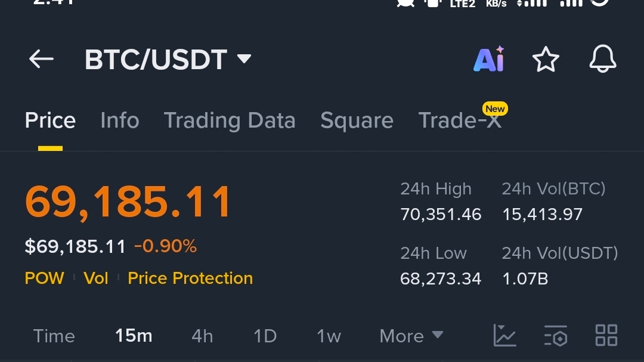Viewport: 644px width, 362px height.
Task: Tap the POW tag link
Action: pos(44,278)
